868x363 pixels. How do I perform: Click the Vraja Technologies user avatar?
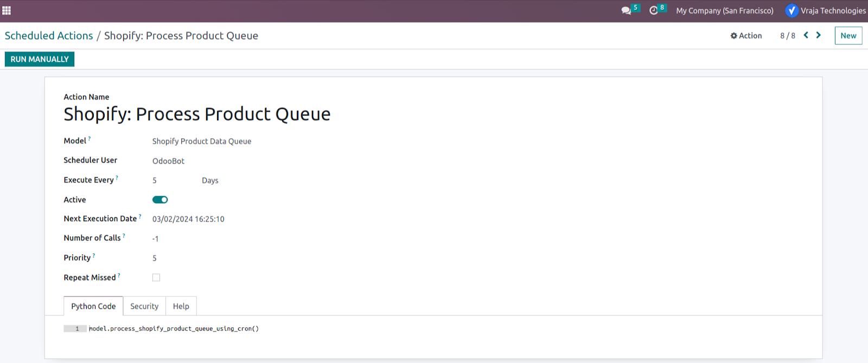pos(792,10)
